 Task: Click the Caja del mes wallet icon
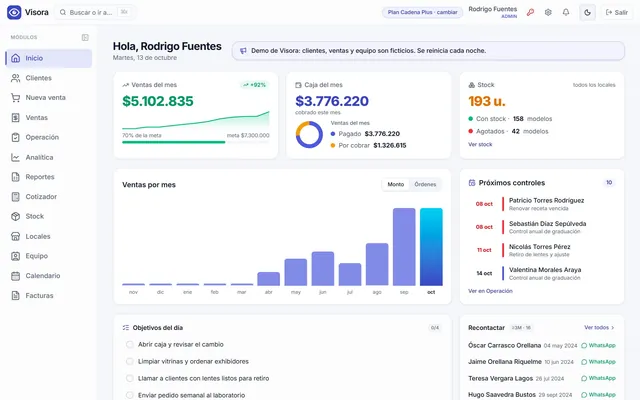tap(298, 85)
